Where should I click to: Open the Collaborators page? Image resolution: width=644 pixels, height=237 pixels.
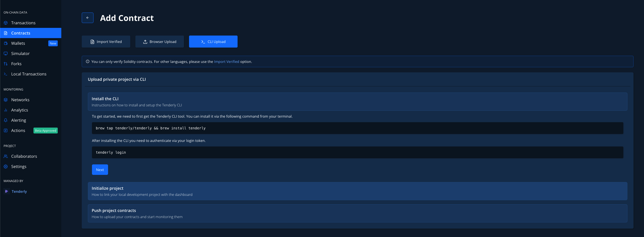(x=31, y=156)
